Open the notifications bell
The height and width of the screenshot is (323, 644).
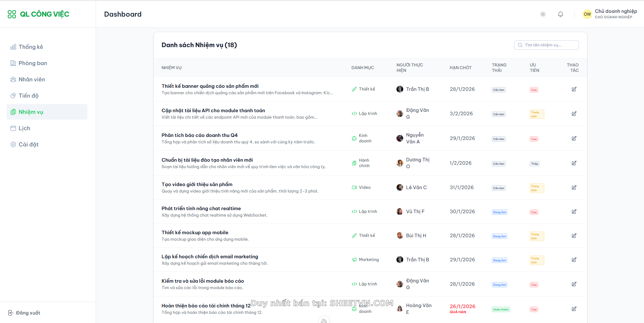(560, 14)
